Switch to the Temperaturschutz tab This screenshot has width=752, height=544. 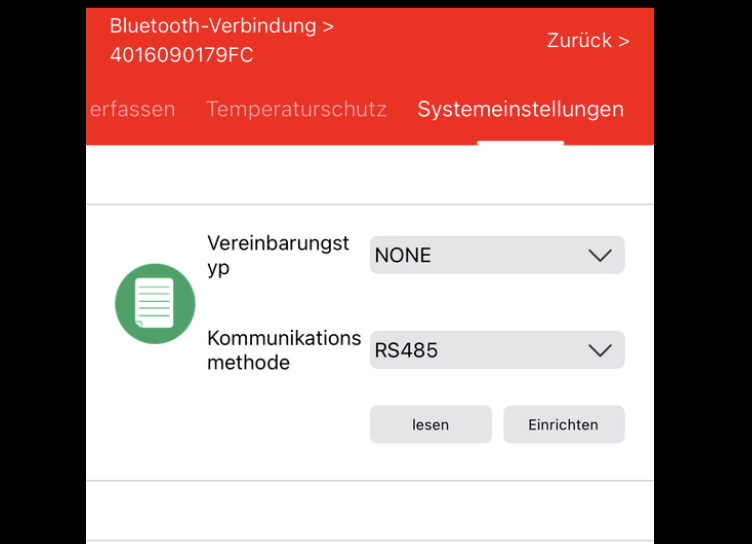[x=296, y=109]
